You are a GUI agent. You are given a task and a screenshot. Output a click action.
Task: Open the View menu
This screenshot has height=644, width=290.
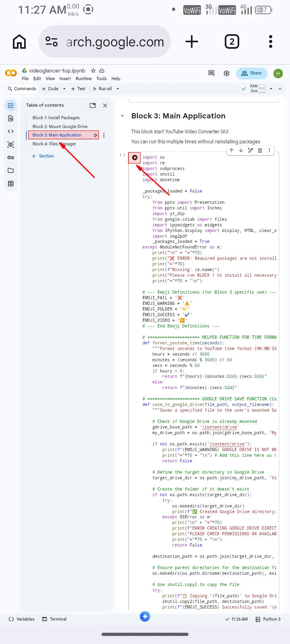pyautogui.click(x=50, y=79)
